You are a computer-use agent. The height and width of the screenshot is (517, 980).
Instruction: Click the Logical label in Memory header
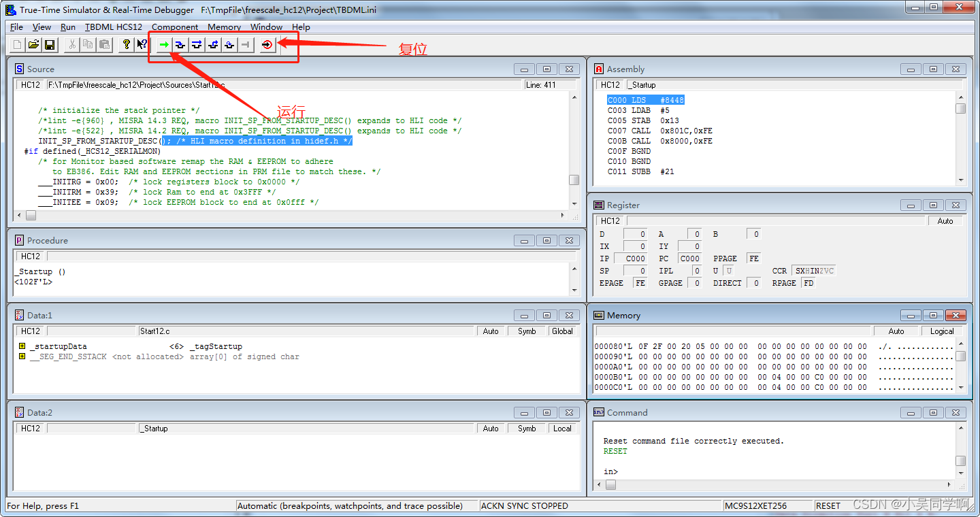pos(943,331)
